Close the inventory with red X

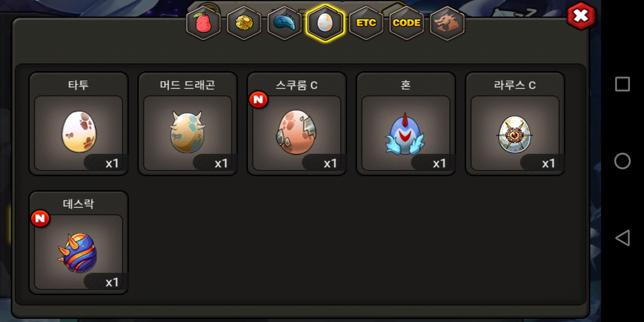point(581,16)
